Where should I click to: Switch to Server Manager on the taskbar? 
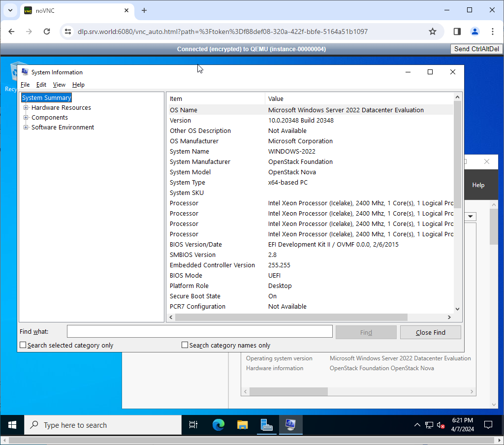266,425
